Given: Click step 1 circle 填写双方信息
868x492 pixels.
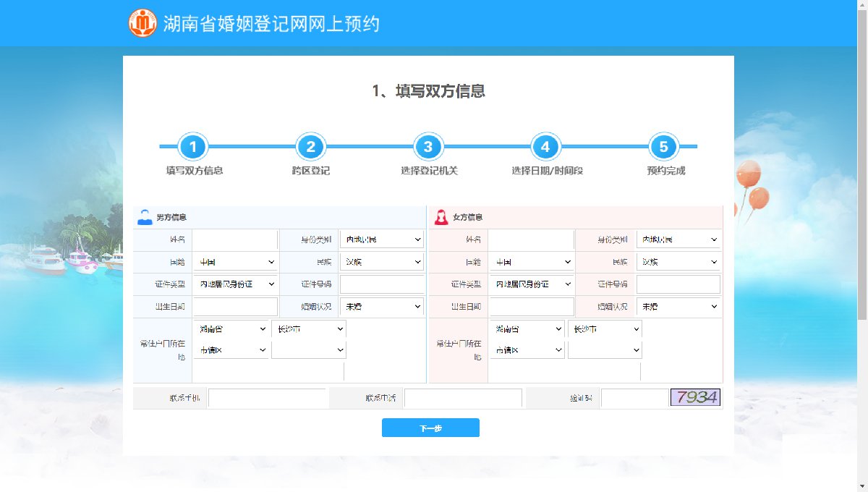Looking at the screenshot, I should coord(193,147).
